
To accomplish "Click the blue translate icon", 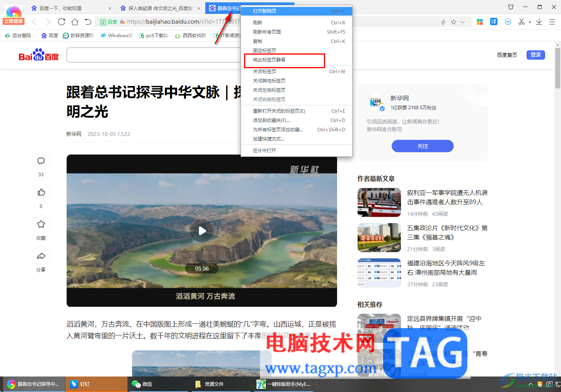I will point(494,22).
